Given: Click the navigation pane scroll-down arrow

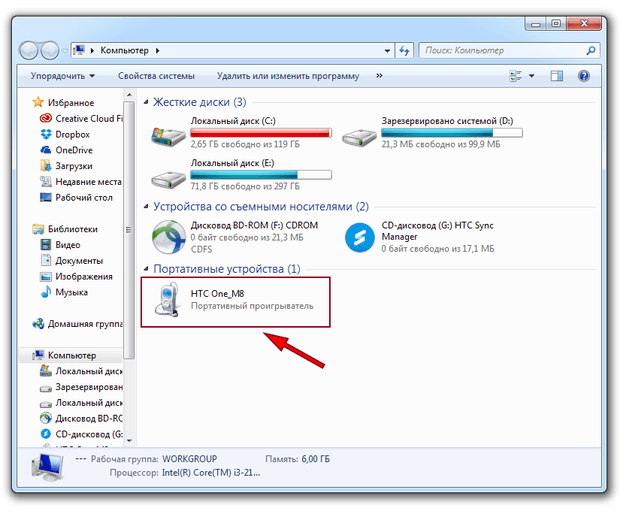Looking at the screenshot, I should 129,440.
